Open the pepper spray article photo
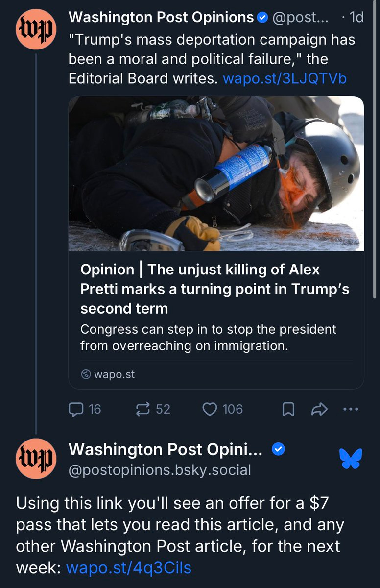The image size is (380, 588). click(x=216, y=173)
